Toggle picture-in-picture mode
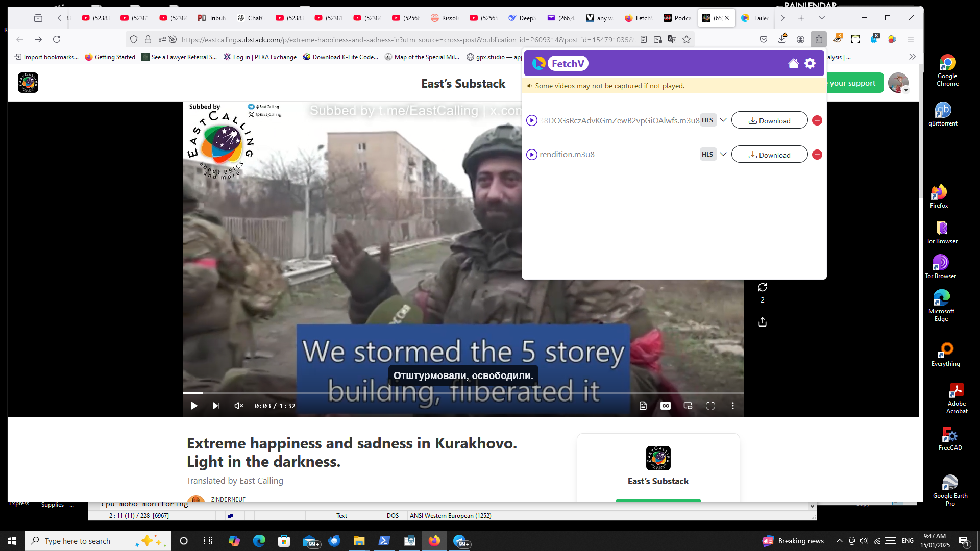Image resolution: width=980 pixels, height=551 pixels. [x=688, y=406]
